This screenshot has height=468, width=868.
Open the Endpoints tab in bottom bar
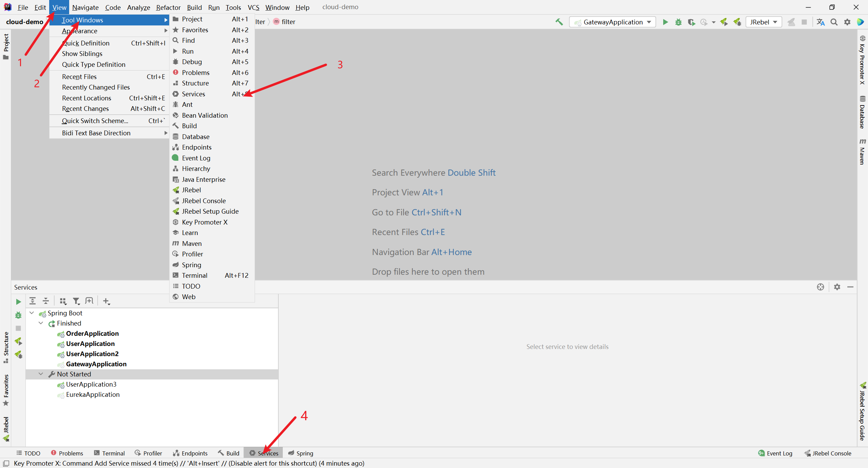click(x=190, y=453)
